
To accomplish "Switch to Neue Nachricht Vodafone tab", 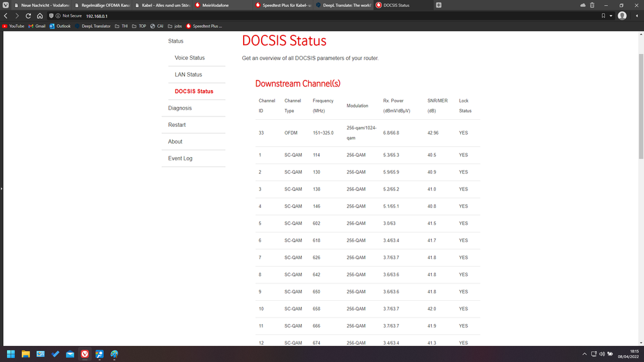I will coord(41,5).
